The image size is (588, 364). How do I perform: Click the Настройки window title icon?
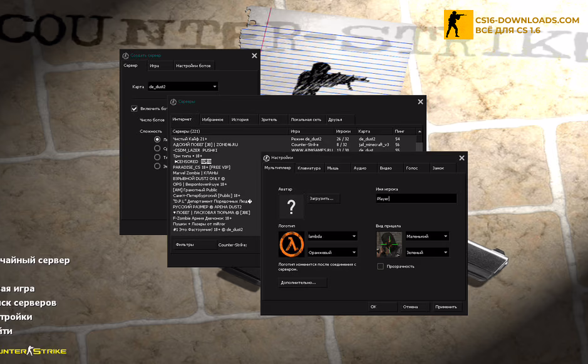[266, 158]
